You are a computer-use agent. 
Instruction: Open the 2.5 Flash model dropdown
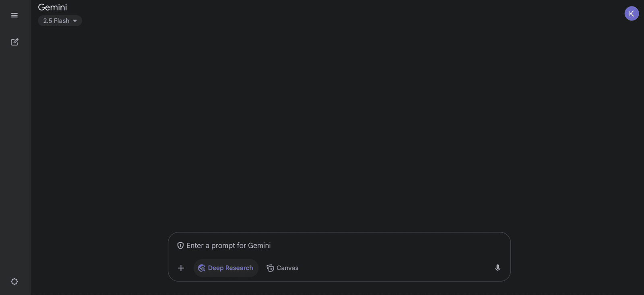(60, 20)
